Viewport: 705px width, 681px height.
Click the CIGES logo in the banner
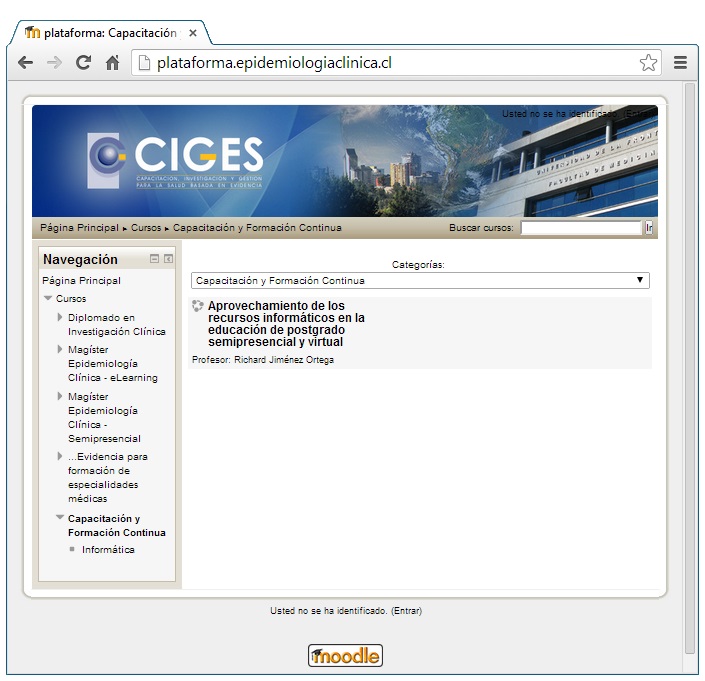pos(176,161)
